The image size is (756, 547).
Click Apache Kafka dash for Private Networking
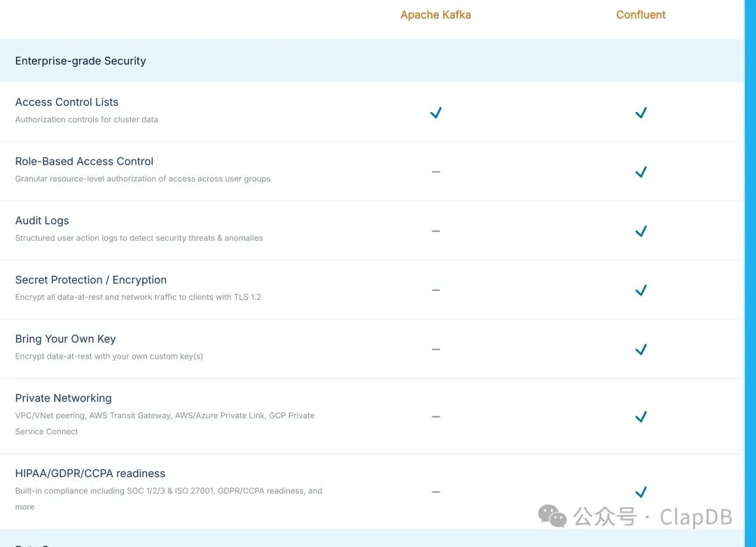[435, 417]
